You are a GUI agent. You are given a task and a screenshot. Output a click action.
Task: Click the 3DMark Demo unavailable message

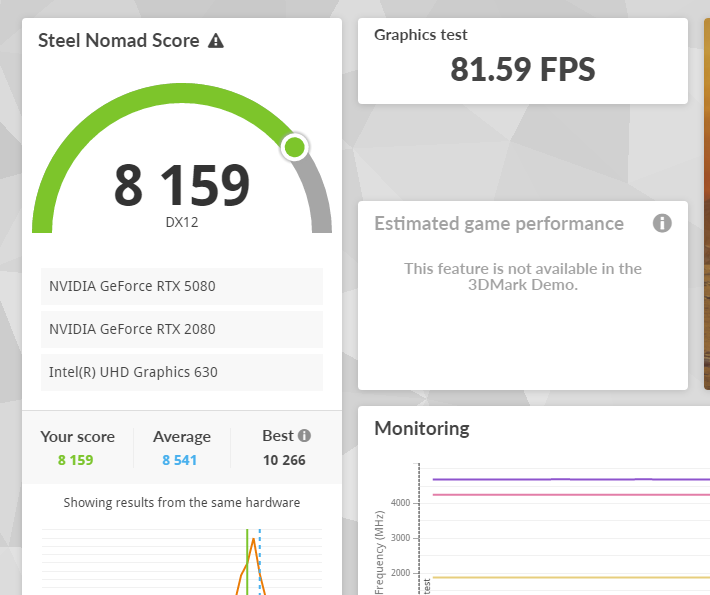pyautogui.click(x=523, y=277)
